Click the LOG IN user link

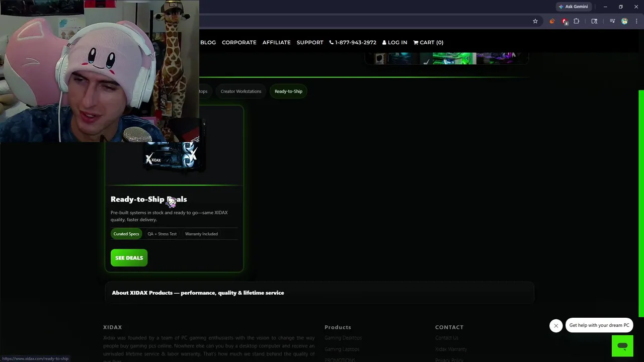pyautogui.click(x=394, y=42)
